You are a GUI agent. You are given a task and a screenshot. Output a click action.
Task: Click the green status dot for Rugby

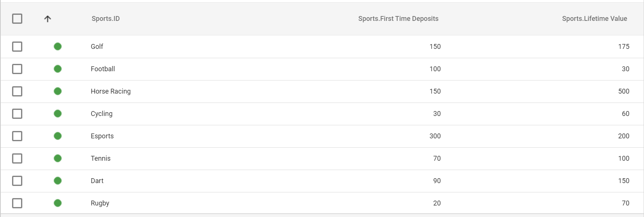58,203
